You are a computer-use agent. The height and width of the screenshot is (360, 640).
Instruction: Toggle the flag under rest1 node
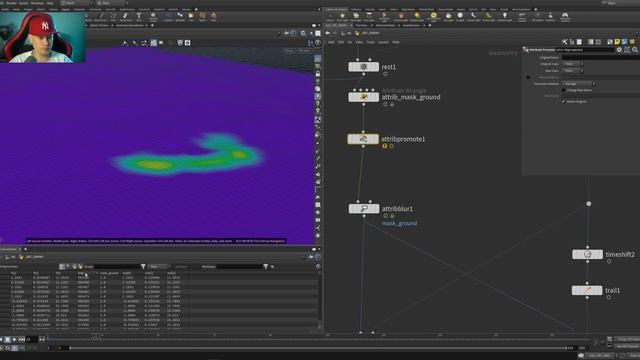click(385, 74)
